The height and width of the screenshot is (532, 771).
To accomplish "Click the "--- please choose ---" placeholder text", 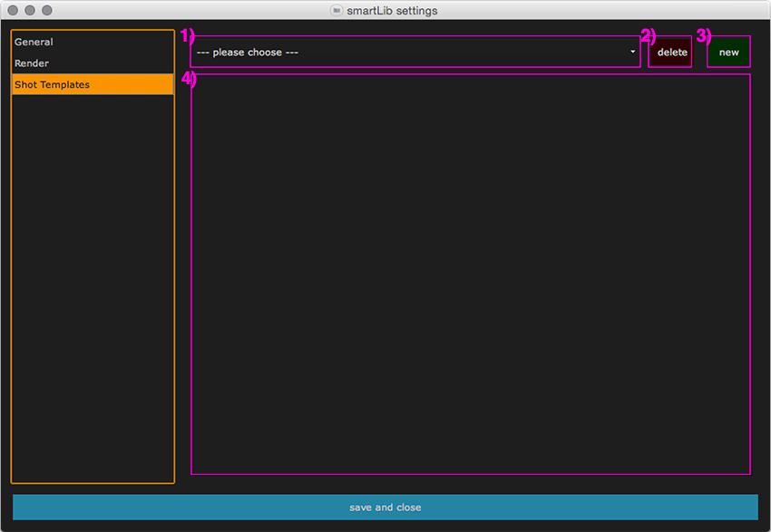I will [x=248, y=53].
